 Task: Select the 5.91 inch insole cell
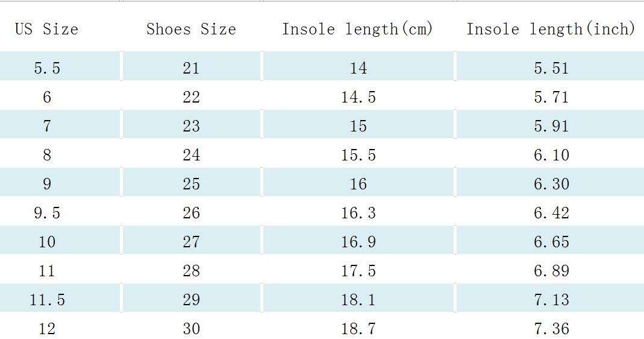(x=551, y=126)
